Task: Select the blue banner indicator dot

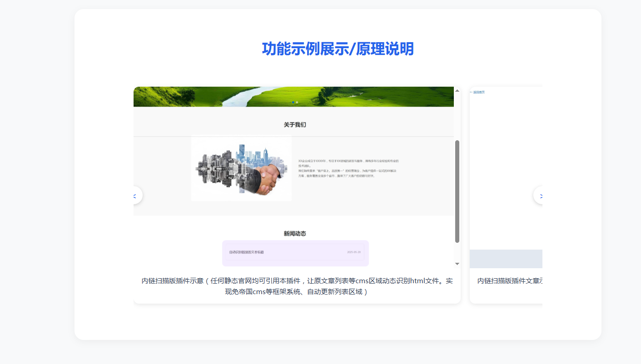Action: (x=293, y=103)
